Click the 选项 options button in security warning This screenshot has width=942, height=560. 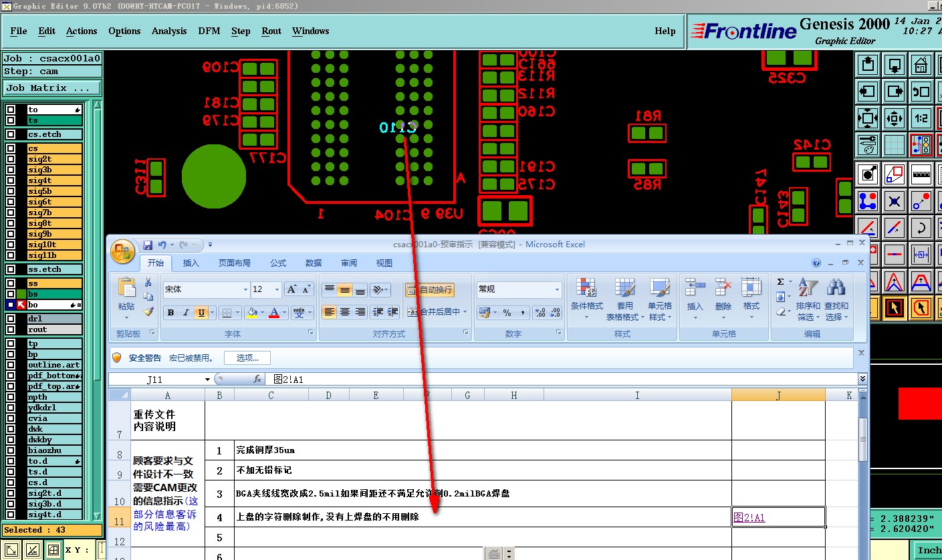click(x=247, y=358)
